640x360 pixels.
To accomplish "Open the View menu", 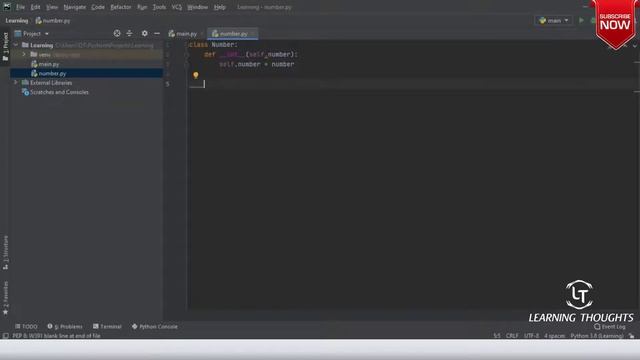I will 51,7.
